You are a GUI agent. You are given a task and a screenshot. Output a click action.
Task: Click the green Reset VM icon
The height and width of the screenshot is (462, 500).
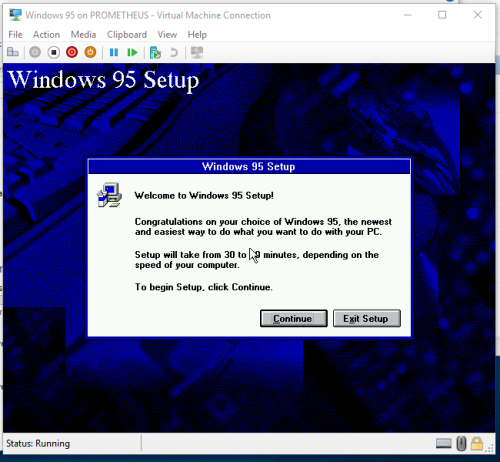pos(132,52)
